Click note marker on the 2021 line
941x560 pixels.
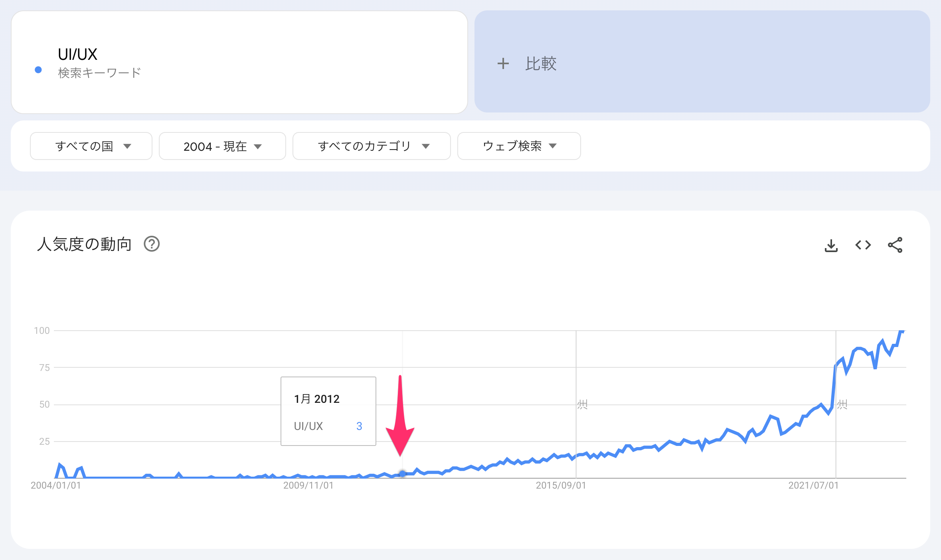pos(842,404)
